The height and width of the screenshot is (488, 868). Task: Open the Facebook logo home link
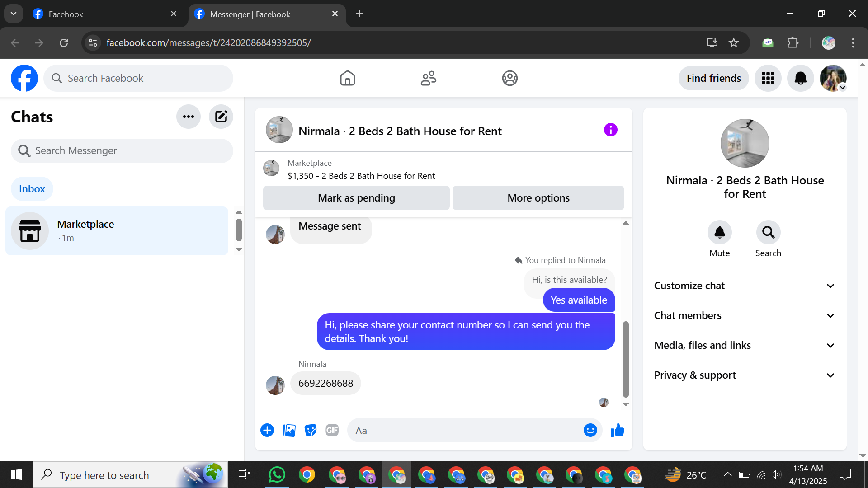(24, 78)
